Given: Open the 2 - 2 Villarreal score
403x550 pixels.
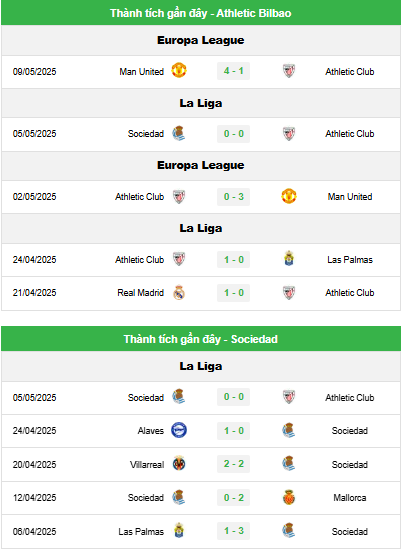Looking at the screenshot, I should tap(234, 464).
